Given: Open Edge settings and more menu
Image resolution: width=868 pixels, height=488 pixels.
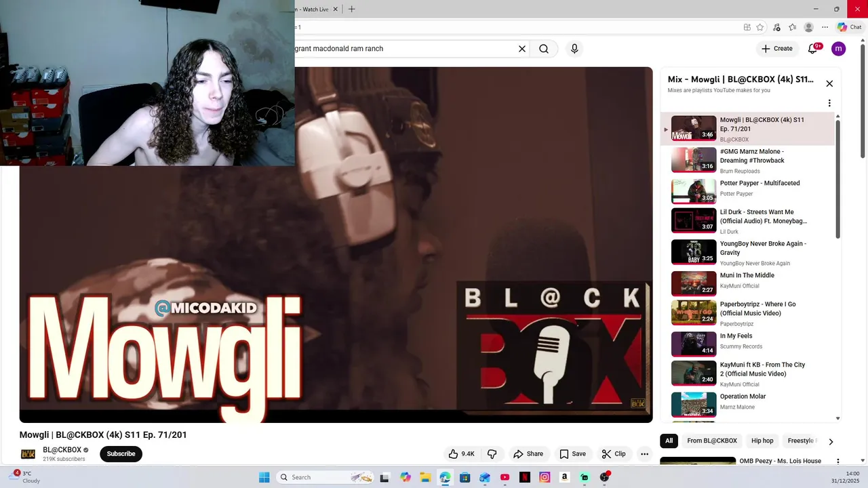Looking at the screenshot, I should (825, 27).
